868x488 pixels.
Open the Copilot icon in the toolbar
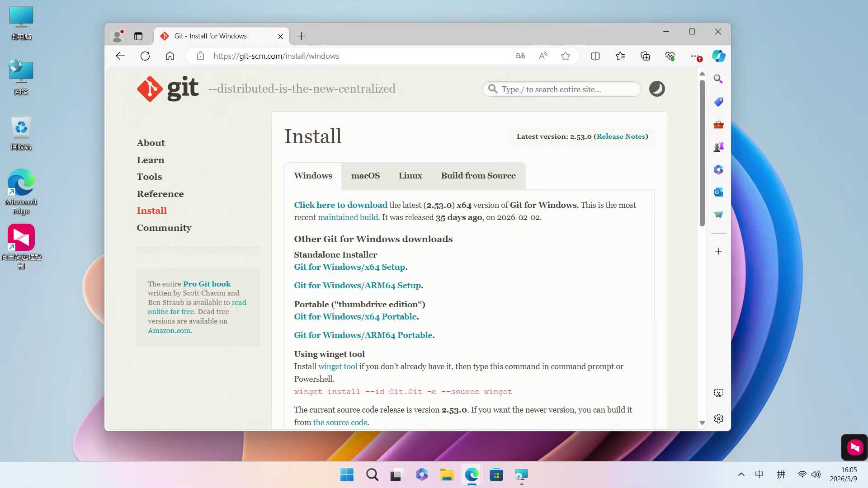point(718,56)
